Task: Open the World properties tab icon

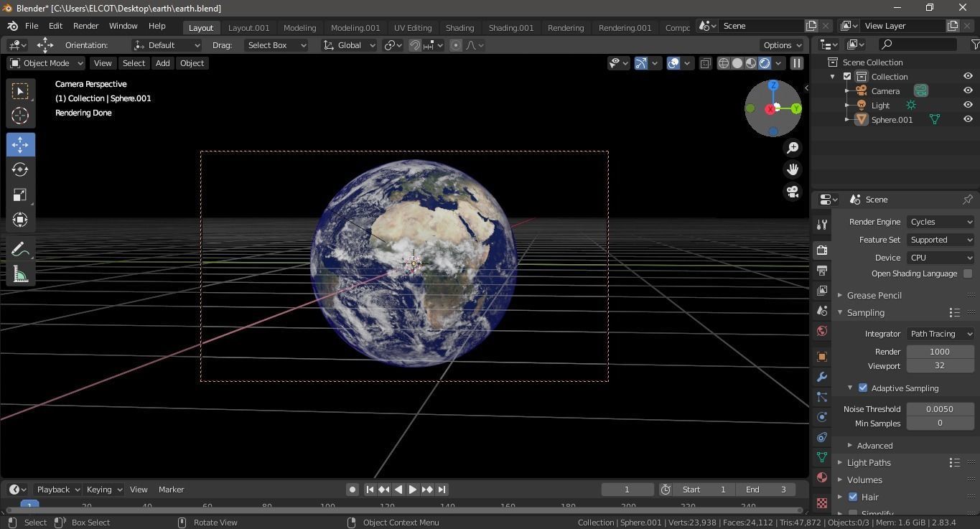Action: pos(822,331)
